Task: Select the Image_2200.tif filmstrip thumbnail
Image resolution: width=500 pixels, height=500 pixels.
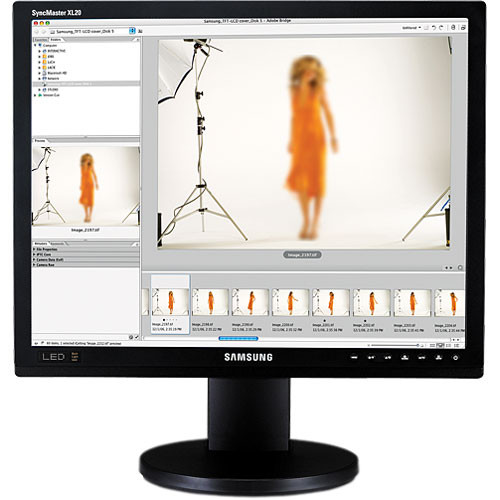Action: 290,302
